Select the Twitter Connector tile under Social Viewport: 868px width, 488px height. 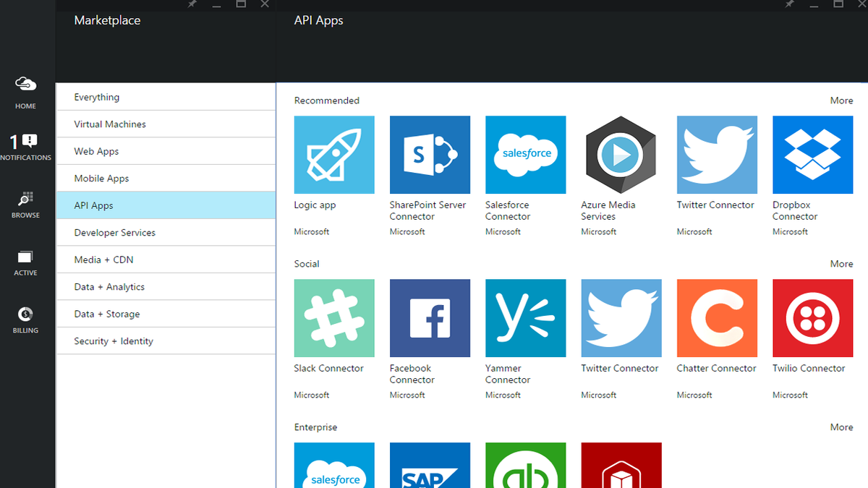click(x=621, y=318)
